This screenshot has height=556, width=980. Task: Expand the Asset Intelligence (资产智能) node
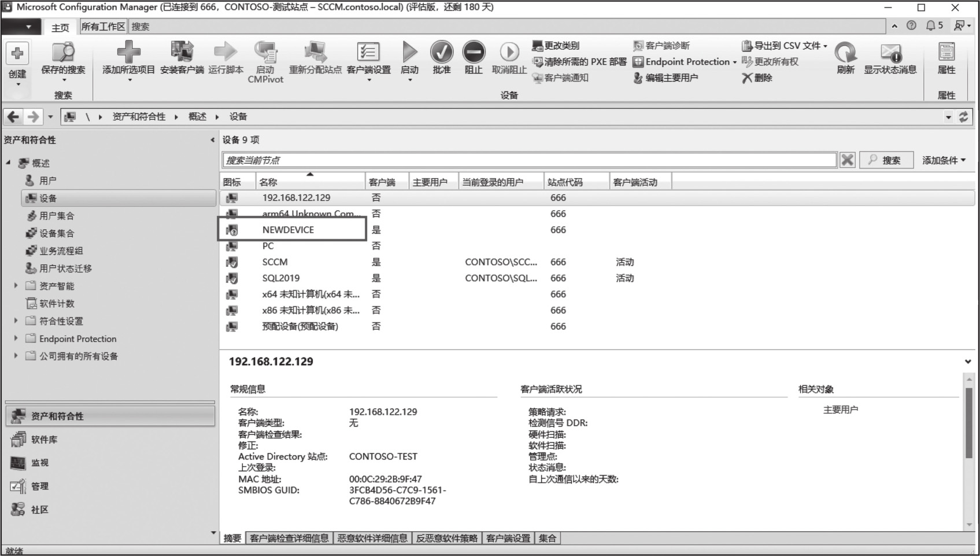[16, 286]
